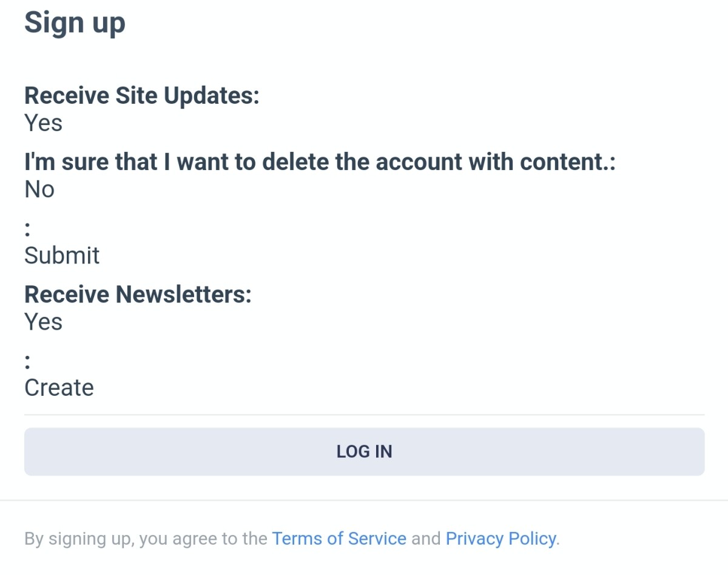Click the Create text
The width and height of the screenshot is (728, 575).
[59, 388]
